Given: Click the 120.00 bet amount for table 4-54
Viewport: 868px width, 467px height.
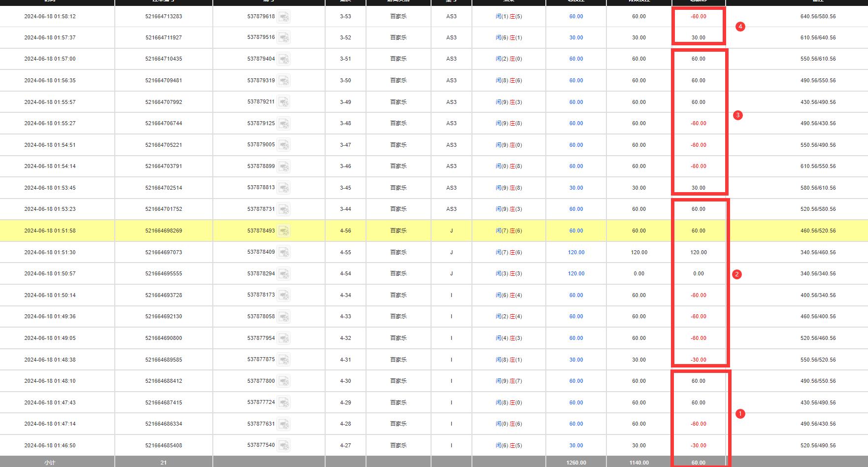Looking at the screenshot, I should 576,273.
